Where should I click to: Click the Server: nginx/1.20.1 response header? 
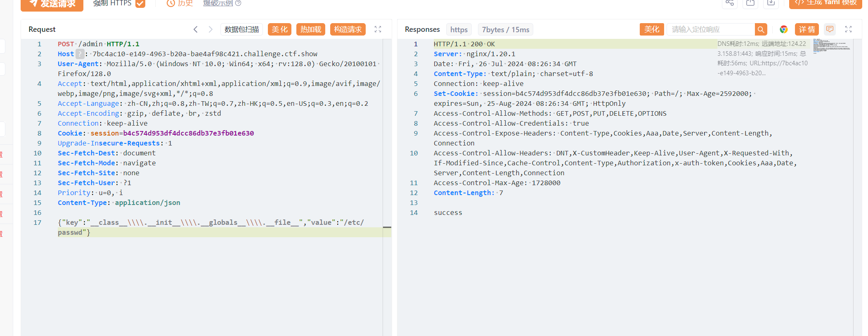(x=474, y=54)
